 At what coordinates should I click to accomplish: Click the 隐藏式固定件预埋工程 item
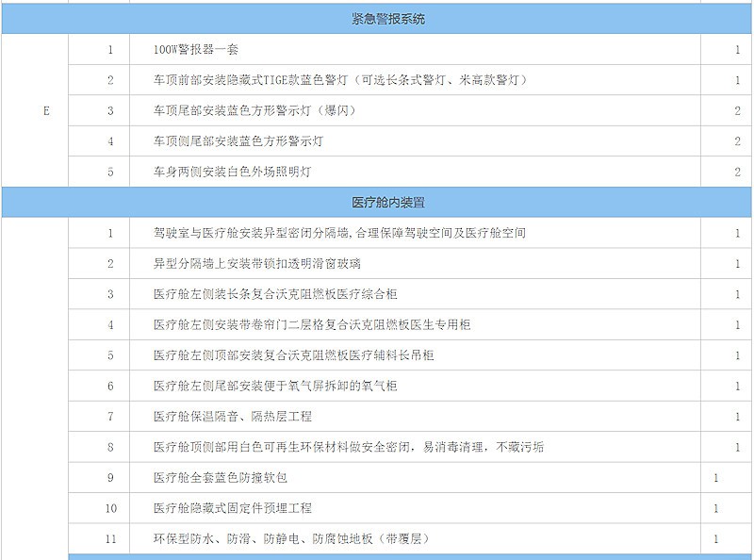tap(232, 508)
